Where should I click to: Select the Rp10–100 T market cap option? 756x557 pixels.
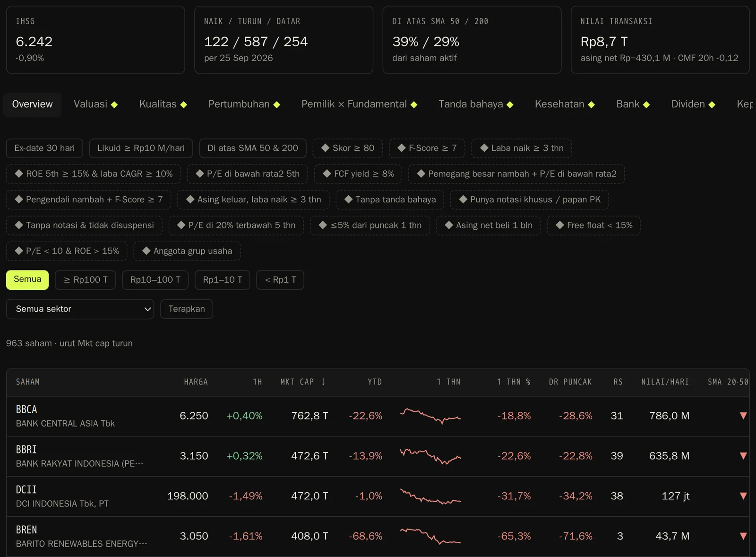pos(155,280)
